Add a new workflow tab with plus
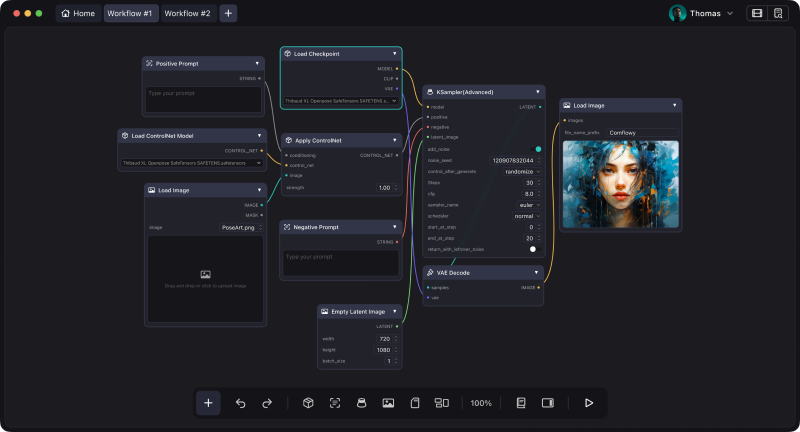Viewport: 800px width, 432px height. (x=228, y=13)
